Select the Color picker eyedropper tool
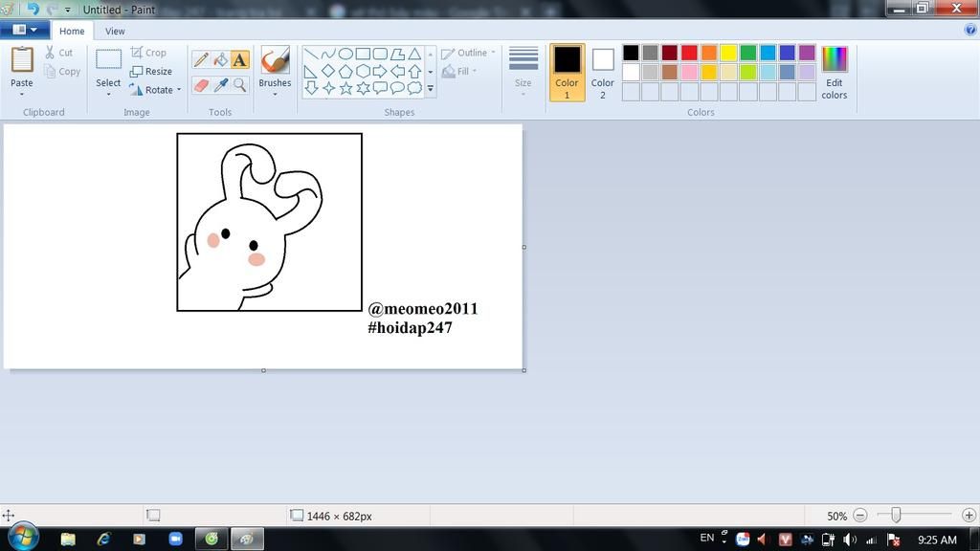 tap(220, 85)
